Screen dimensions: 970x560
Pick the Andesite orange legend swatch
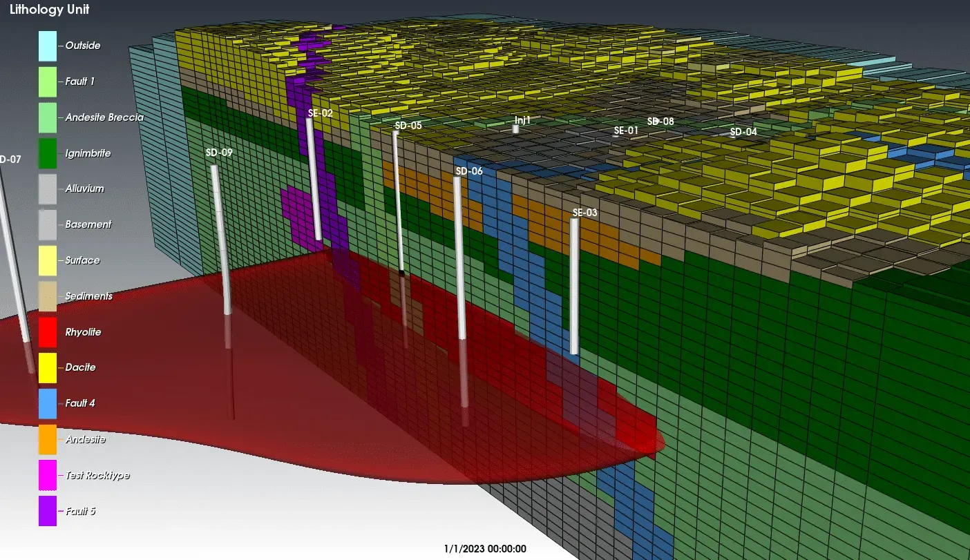48,439
